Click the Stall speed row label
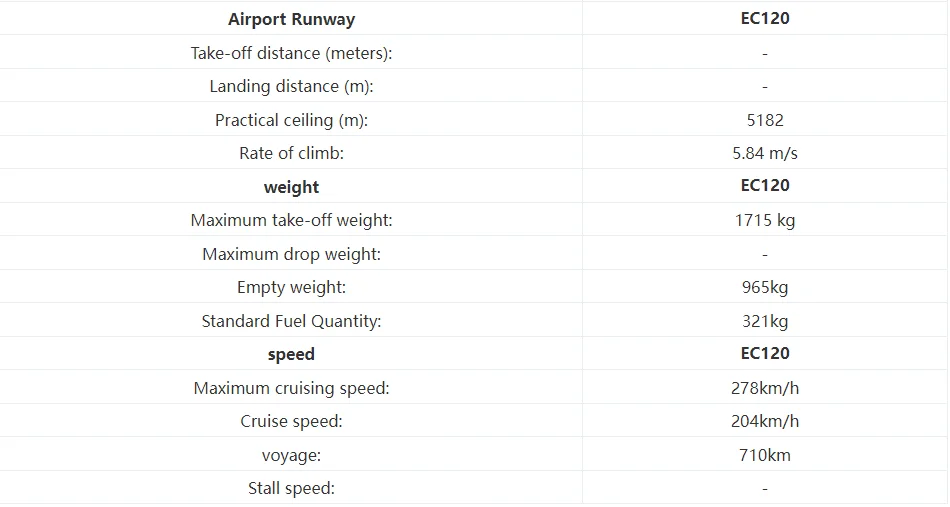Image resolution: width=950 pixels, height=507 pixels. tap(291, 489)
